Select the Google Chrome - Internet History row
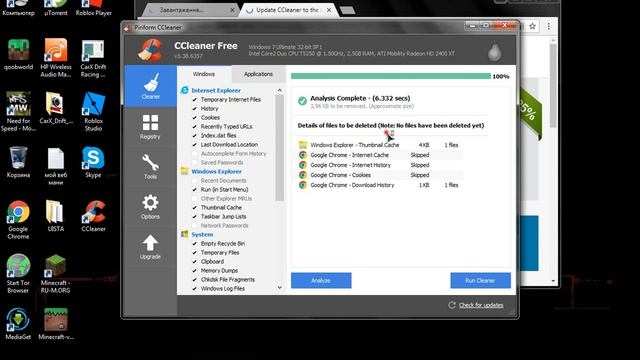Image resolution: width=640 pixels, height=360 pixels. [x=380, y=165]
